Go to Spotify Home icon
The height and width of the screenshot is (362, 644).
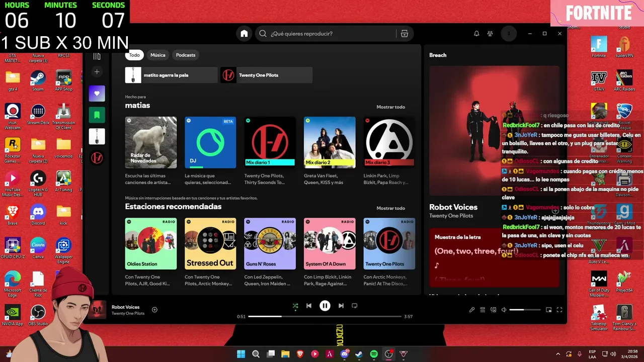point(244,34)
